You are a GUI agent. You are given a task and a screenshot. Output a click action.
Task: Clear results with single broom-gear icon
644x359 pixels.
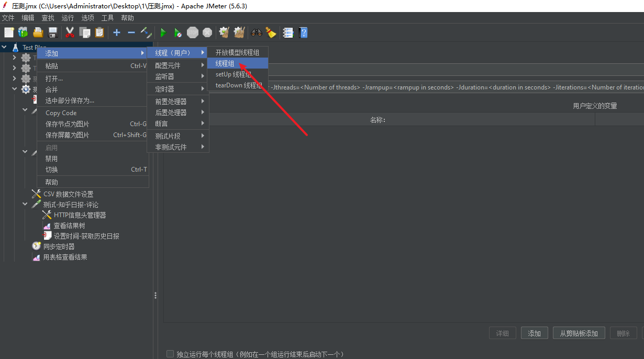pos(224,32)
